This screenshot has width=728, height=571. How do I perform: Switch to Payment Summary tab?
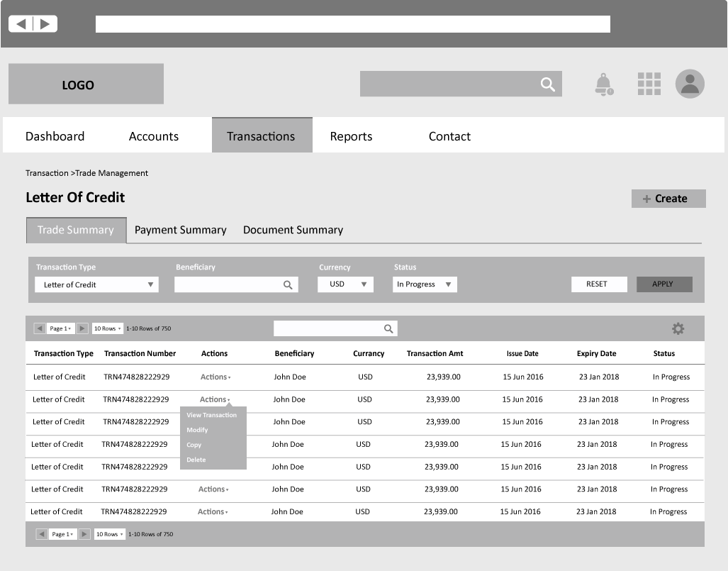tap(181, 230)
